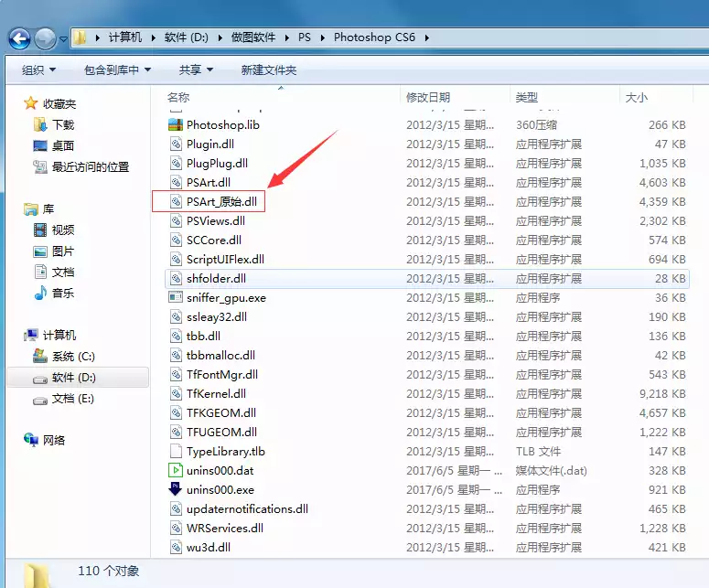Select 计算机 in the address breadcrumb
This screenshot has width=709, height=588.
coord(125,37)
